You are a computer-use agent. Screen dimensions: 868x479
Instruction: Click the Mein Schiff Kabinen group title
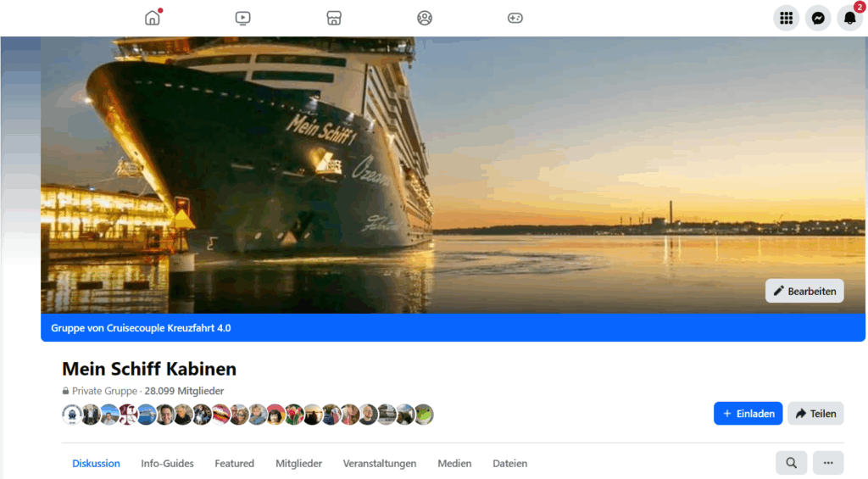coord(149,369)
